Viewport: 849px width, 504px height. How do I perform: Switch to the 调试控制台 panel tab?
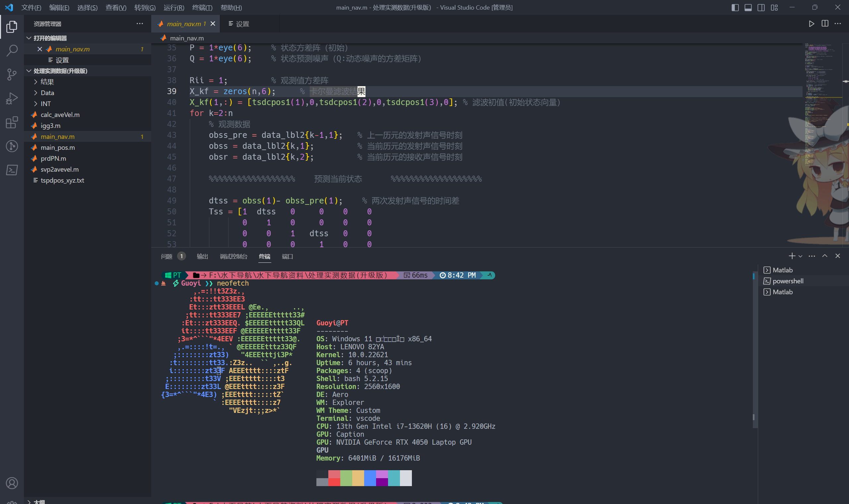click(x=233, y=256)
